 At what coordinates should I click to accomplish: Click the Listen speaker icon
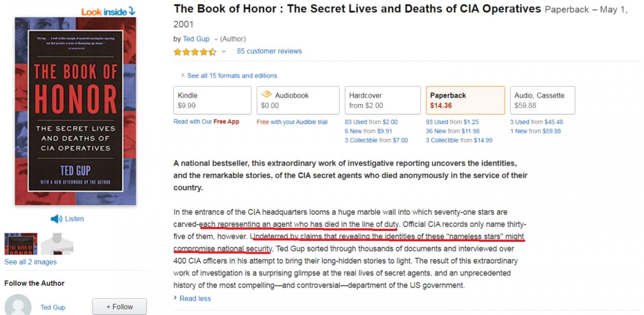[56, 219]
